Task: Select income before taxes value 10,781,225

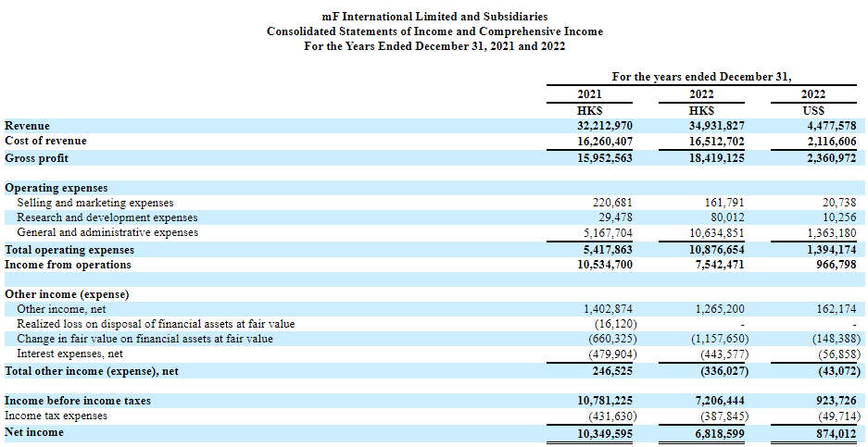Action: (604, 401)
